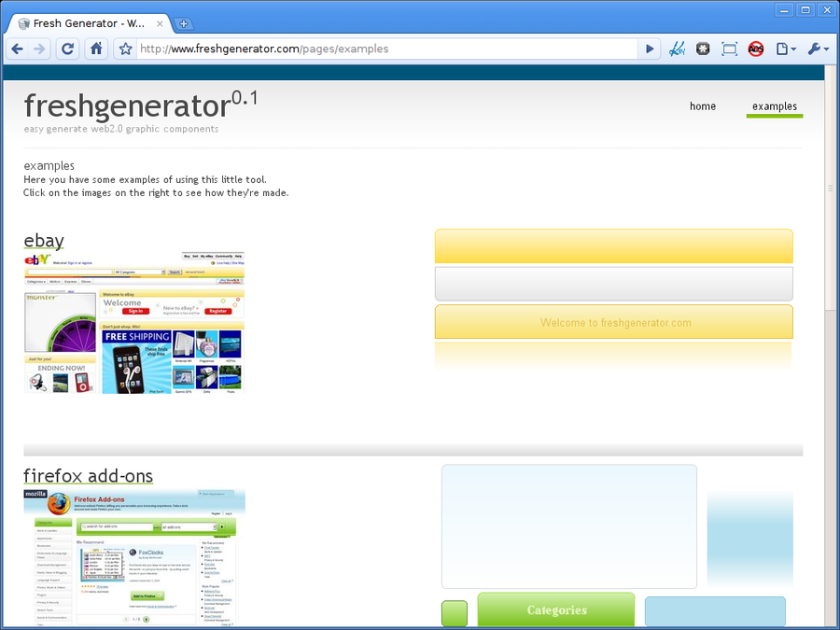Screen dimensions: 840x630
Task: Click the blue vertical gradient sample
Action: [x=750, y=539]
